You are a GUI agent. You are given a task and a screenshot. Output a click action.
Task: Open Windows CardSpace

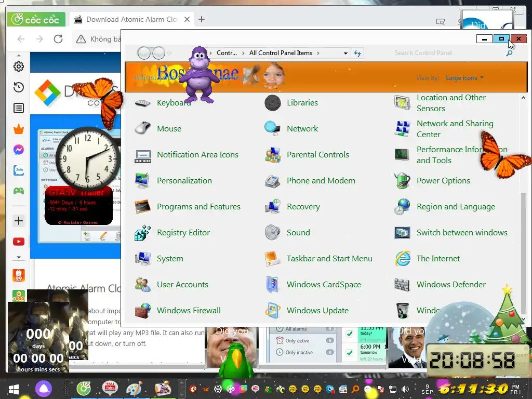pos(313,285)
